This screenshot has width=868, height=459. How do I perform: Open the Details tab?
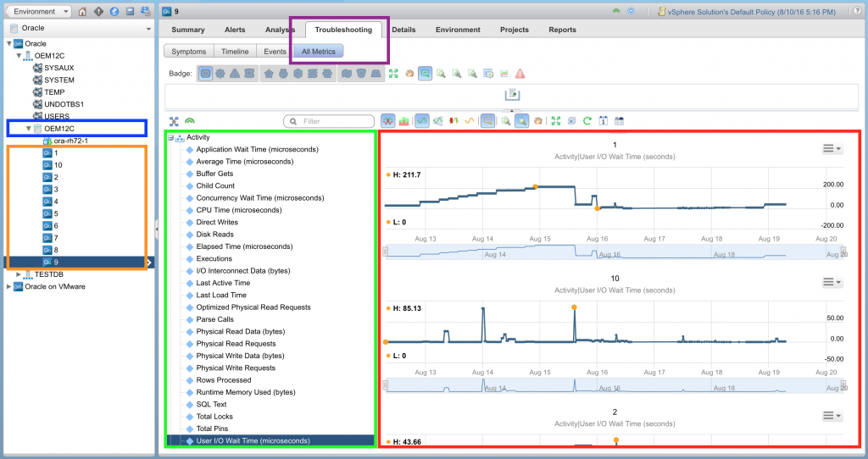click(403, 30)
